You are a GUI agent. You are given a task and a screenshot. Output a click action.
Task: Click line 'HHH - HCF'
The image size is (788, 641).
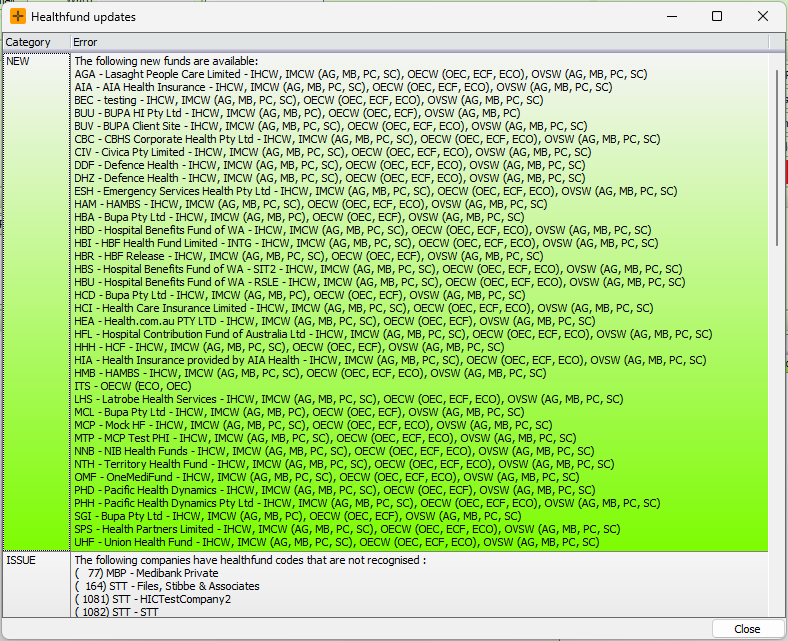(289, 347)
